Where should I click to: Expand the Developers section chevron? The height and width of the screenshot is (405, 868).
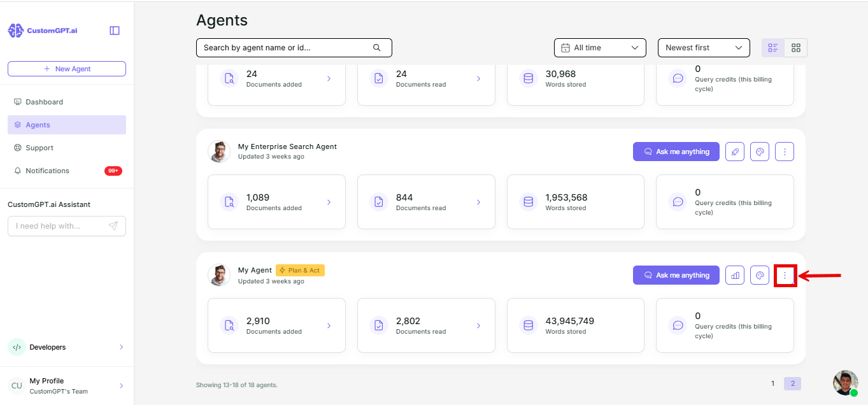[x=122, y=347]
